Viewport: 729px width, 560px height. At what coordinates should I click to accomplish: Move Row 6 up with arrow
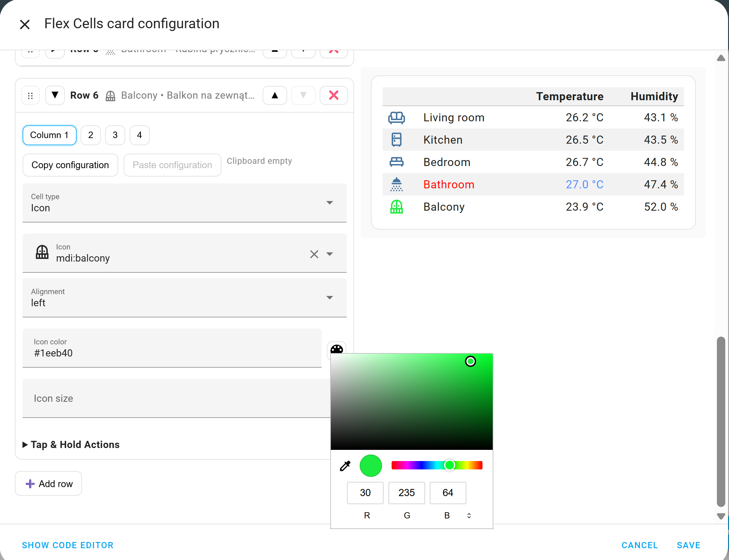[x=274, y=95]
